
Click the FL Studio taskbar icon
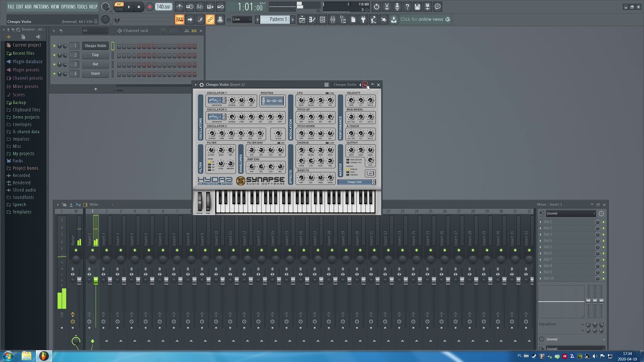(x=44, y=356)
